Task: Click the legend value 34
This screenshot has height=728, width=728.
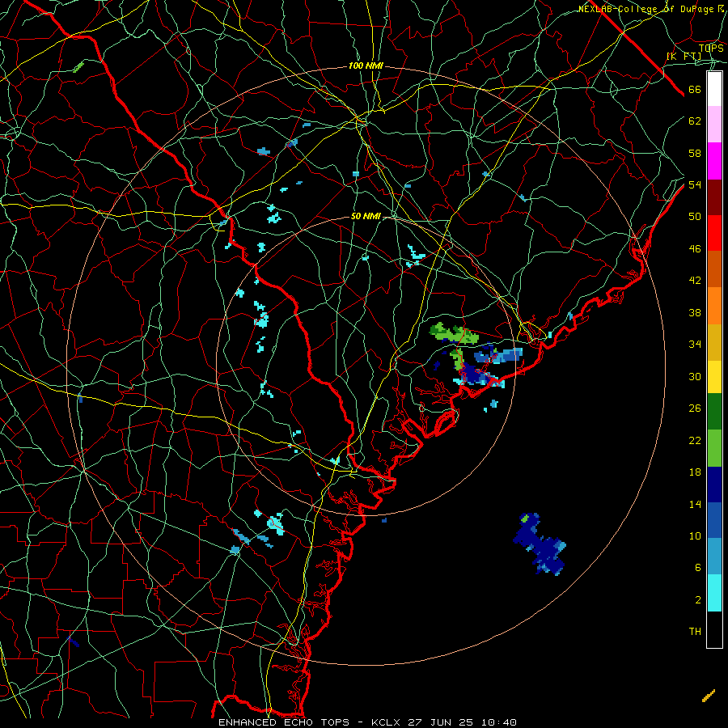Action: click(x=695, y=345)
